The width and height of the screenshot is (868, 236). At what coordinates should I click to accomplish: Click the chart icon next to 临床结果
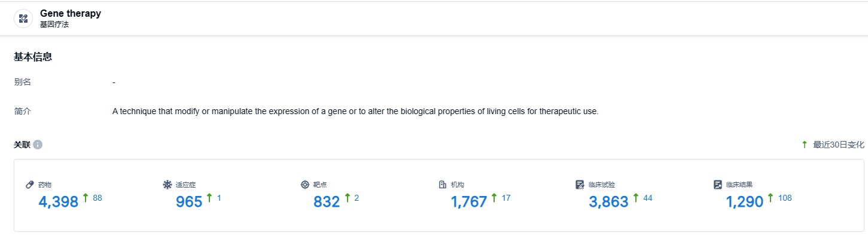click(x=717, y=185)
